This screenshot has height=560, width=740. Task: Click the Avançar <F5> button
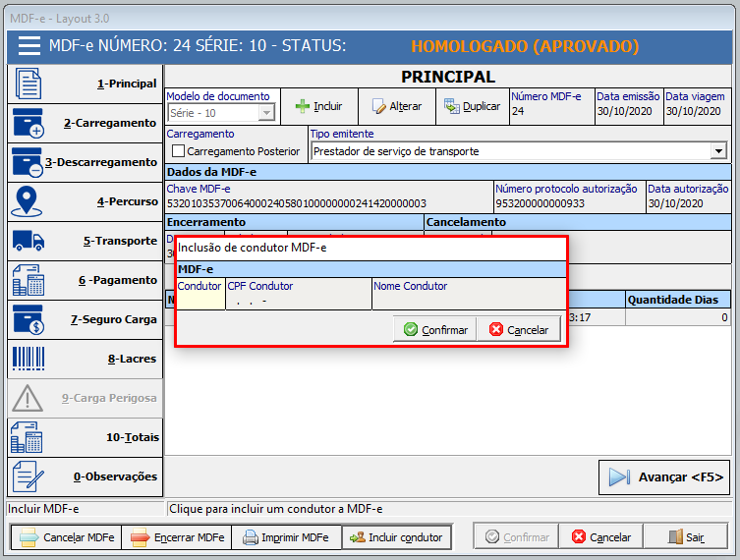[x=666, y=477]
